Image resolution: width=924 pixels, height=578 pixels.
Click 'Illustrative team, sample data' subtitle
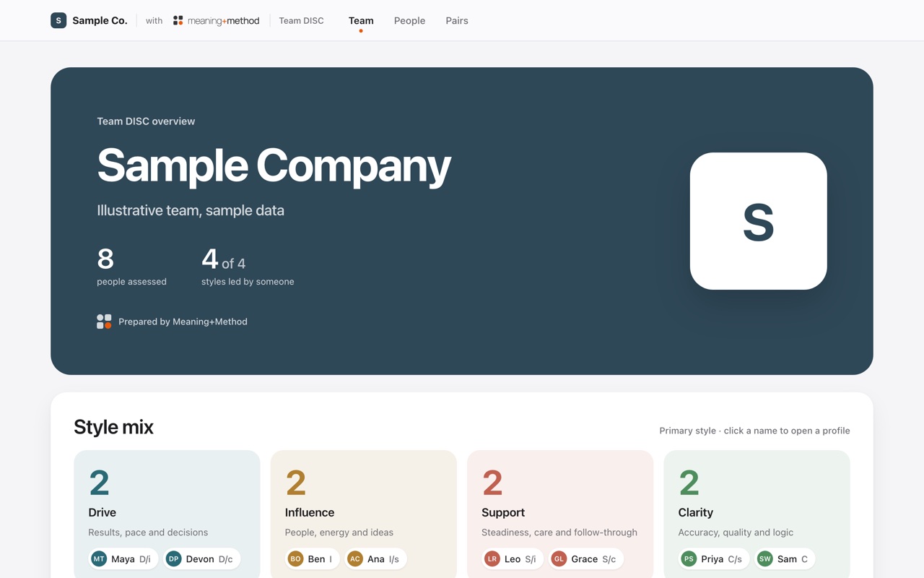pyautogui.click(x=191, y=210)
